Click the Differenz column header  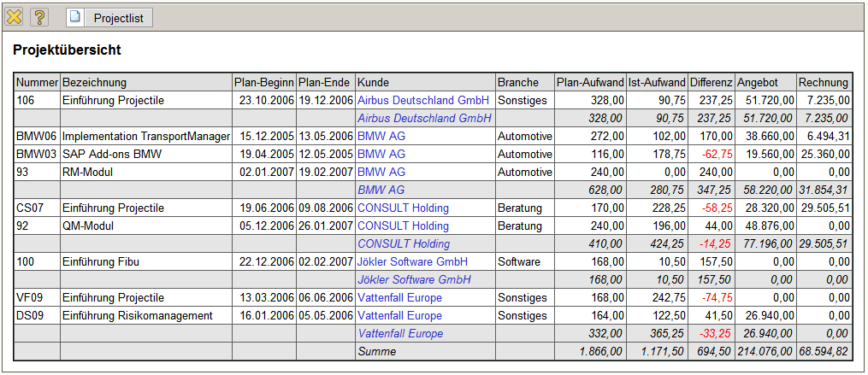712,83
